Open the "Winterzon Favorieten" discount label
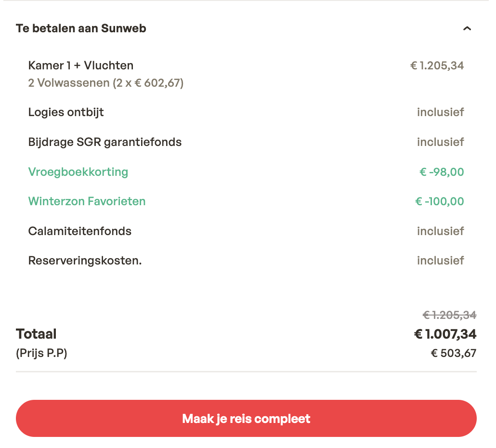Image resolution: width=496 pixels, height=448 pixels. click(x=87, y=201)
